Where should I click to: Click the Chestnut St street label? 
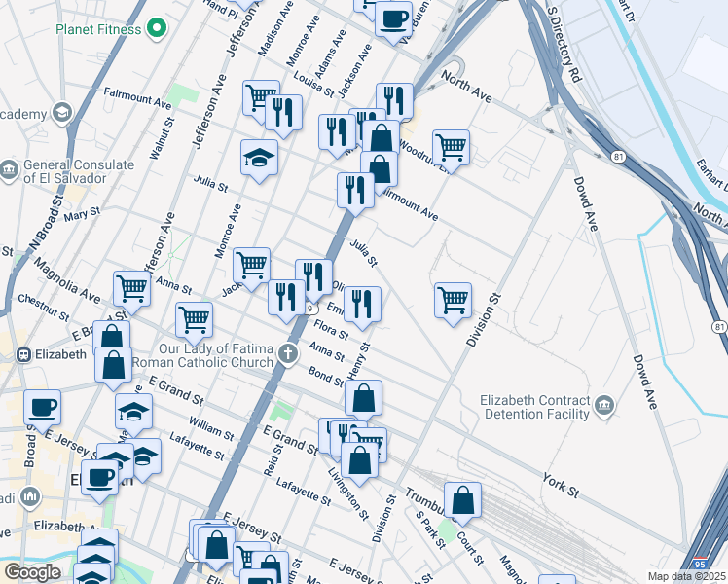(x=44, y=308)
